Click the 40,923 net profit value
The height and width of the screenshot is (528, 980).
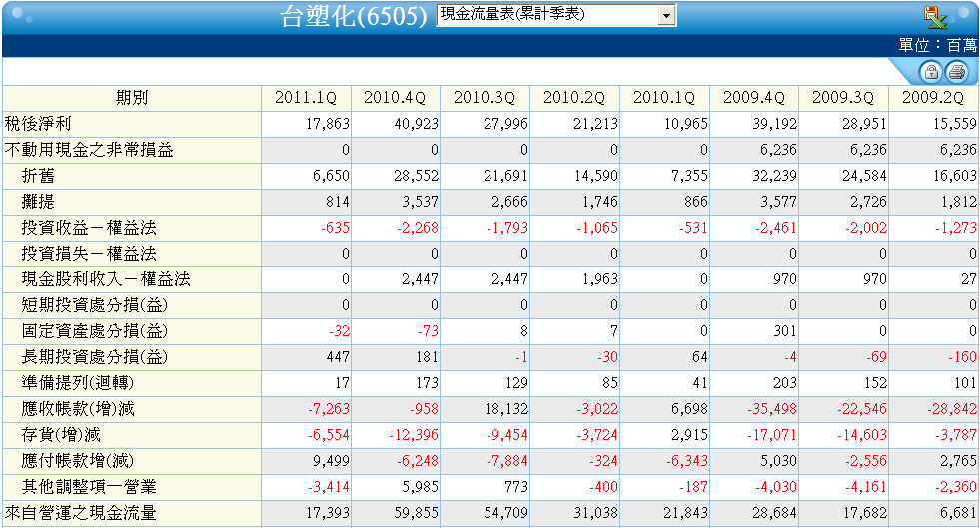[x=417, y=124]
